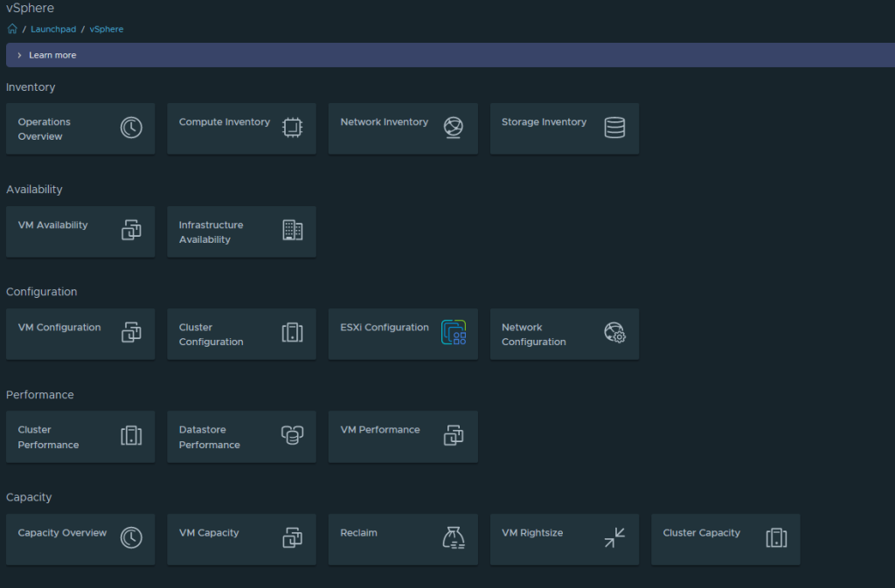Open the Network Configuration label
Viewport: 895px width, 588px height.
click(534, 335)
